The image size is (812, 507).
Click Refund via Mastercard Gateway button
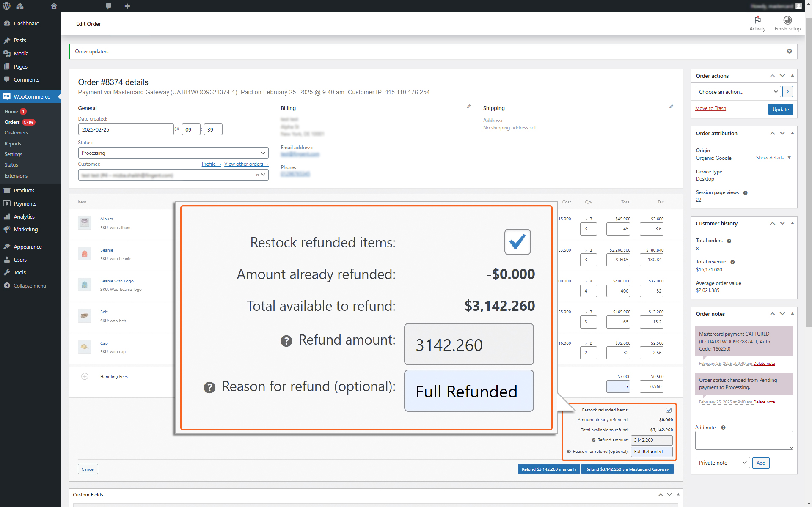(x=627, y=469)
